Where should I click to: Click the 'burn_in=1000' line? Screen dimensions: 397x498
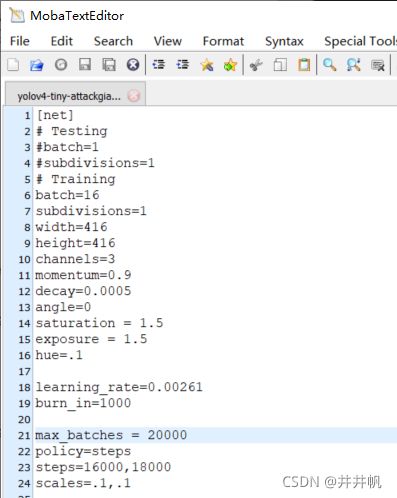(83, 403)
